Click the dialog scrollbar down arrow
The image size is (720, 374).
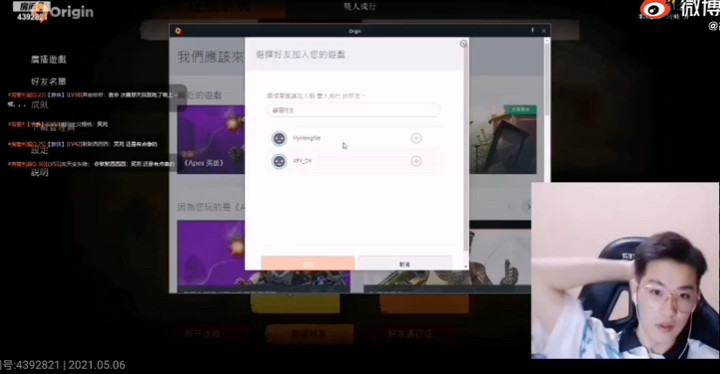[x=466, y=266]
